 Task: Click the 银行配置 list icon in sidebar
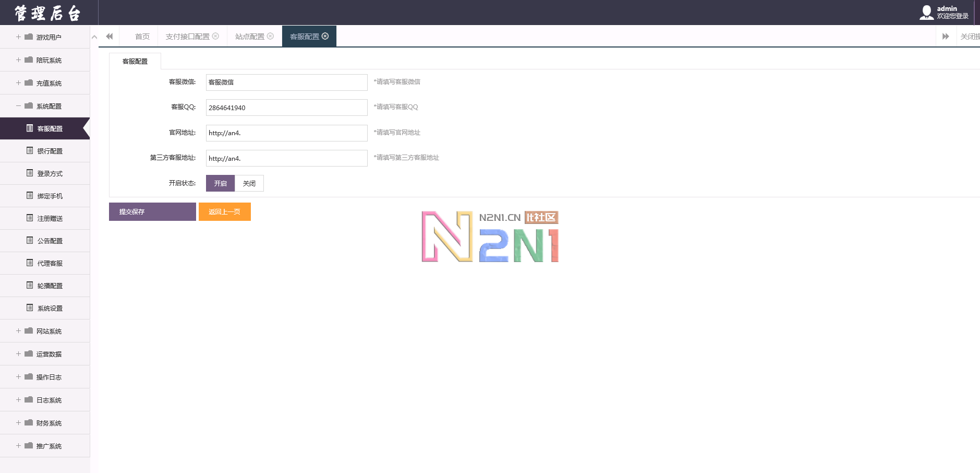pyautogui.click(x=30, y=150)
